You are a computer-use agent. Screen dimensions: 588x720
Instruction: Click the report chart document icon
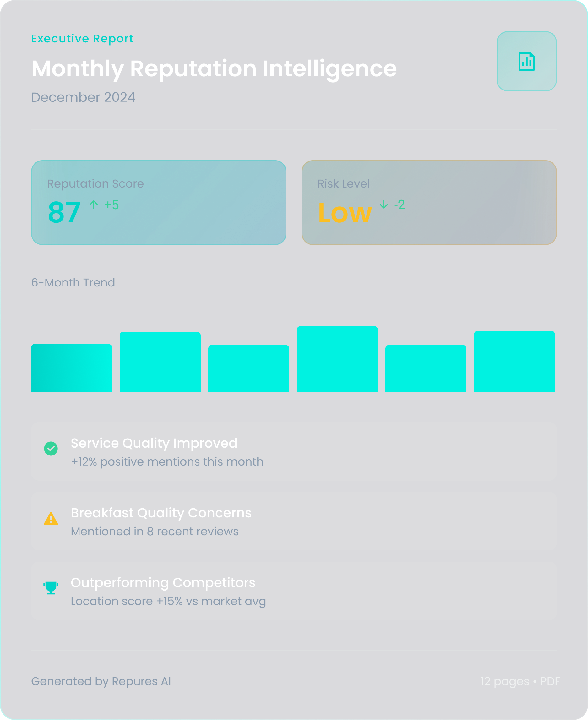click(x=526, y=61)
